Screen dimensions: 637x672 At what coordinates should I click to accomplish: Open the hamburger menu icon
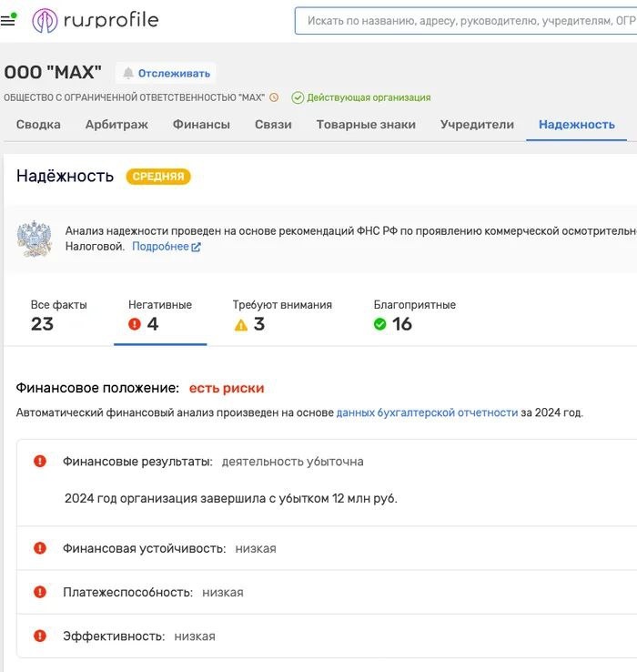click(x=7, y=20)
